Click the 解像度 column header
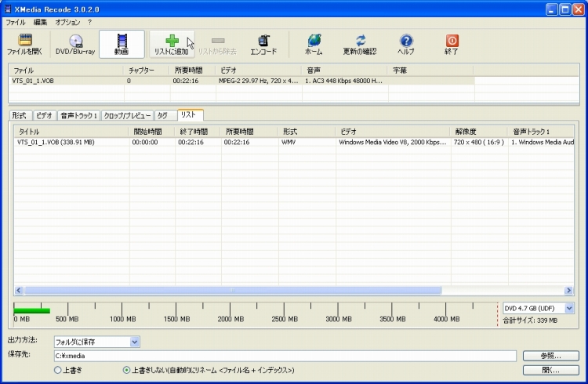Viewport: 588px width, 384px height. coord(479,132)
